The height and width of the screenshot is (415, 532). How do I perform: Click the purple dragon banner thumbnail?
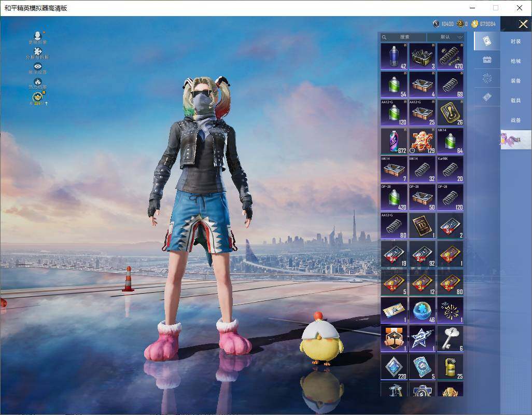516,140
